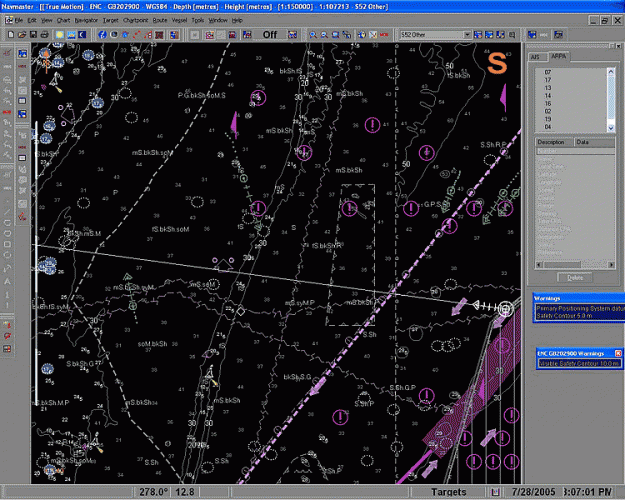625x500 pixels.
Task: Click the zoom in magnifier icon
Action: (x=313, y=34)
